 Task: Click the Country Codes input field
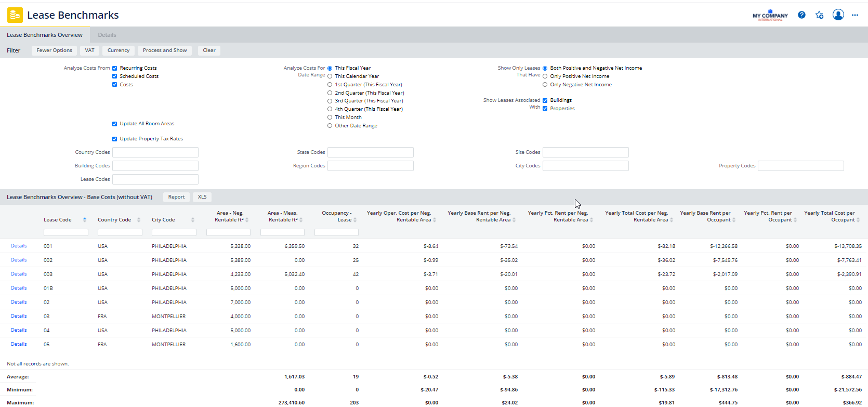[155, 152]
